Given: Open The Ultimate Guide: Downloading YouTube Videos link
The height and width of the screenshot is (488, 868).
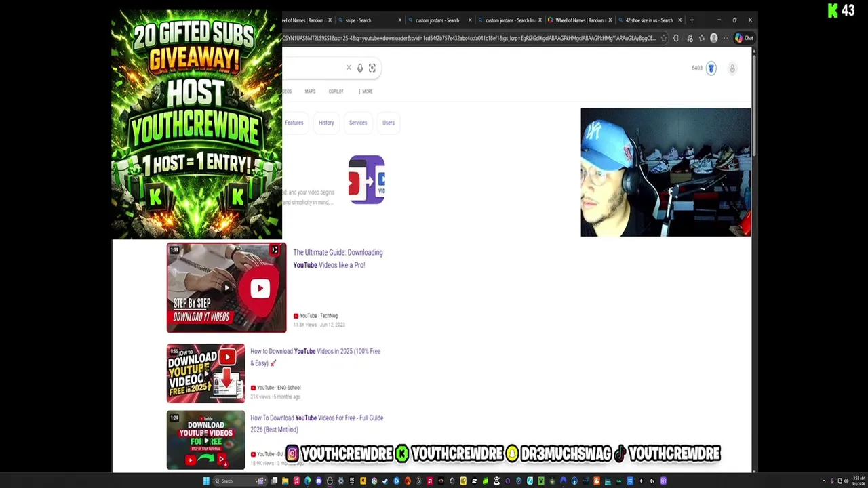Looking at the screenshot, I should (338, 258).
